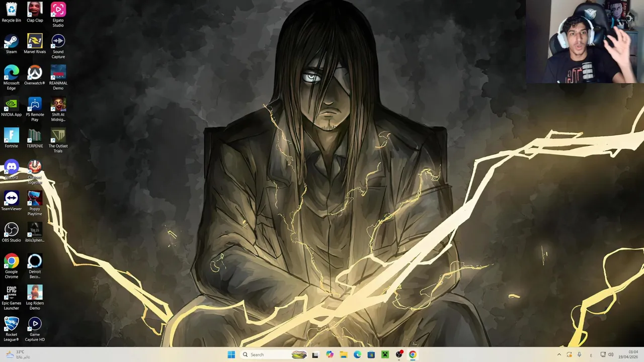Select the Google Chrome desktop shortcut
Image resolution: width=644 pixels, height=362 pixels.
11,266
